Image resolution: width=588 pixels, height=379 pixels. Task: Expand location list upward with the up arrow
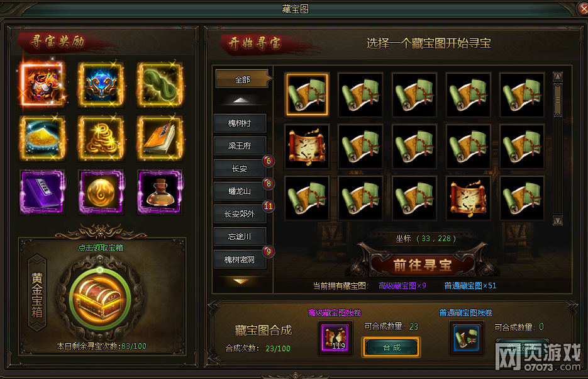tap(241, 100)
